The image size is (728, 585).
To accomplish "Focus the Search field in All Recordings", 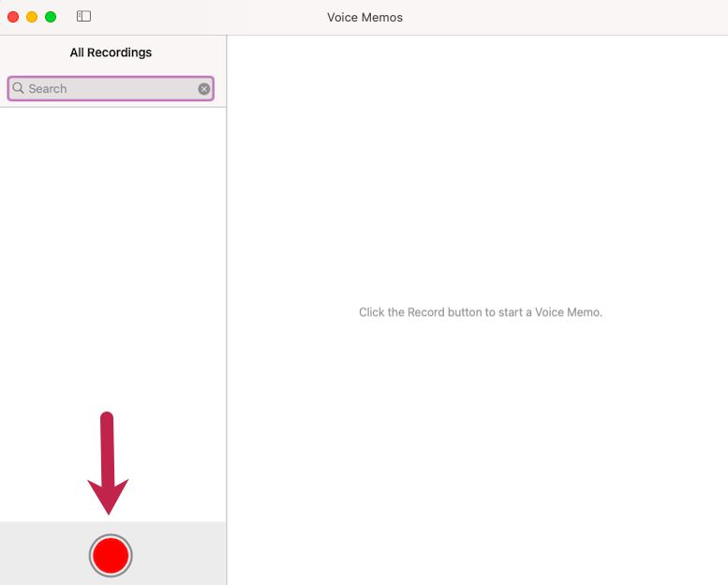I will [111, 88].
